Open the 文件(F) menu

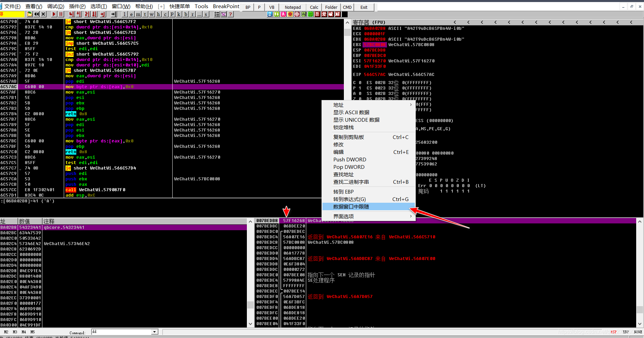(12, 6)
